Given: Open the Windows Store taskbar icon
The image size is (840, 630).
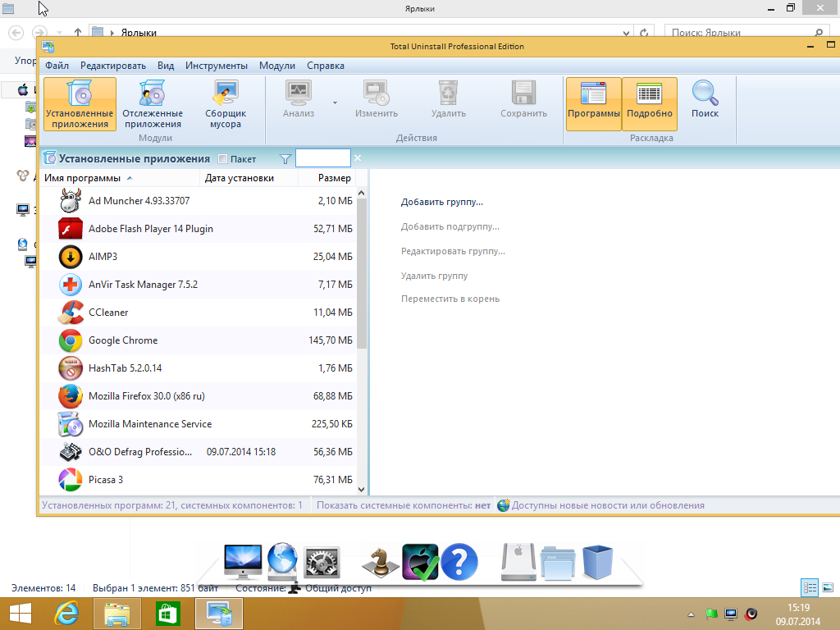Looking at the screenshot, I should click(168, 614).
